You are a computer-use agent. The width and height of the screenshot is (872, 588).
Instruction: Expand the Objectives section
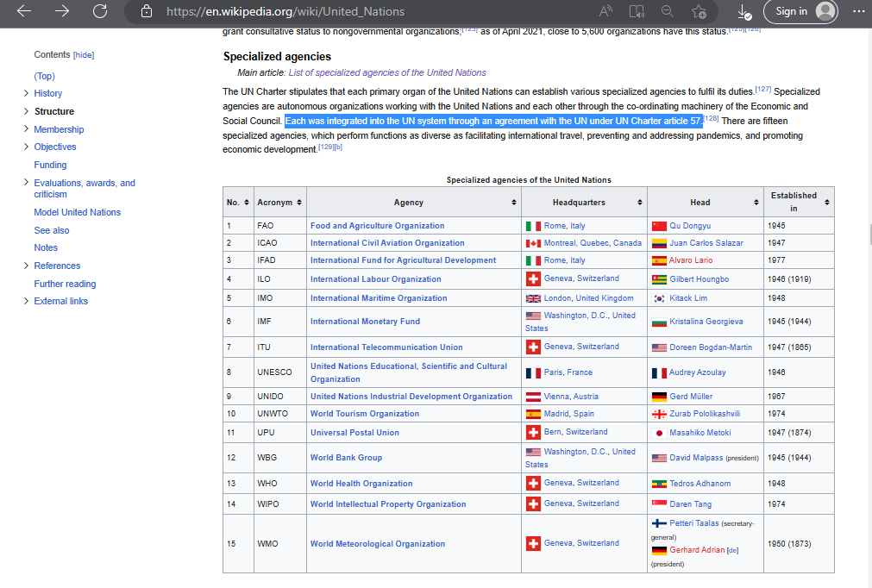pos(26,147)
